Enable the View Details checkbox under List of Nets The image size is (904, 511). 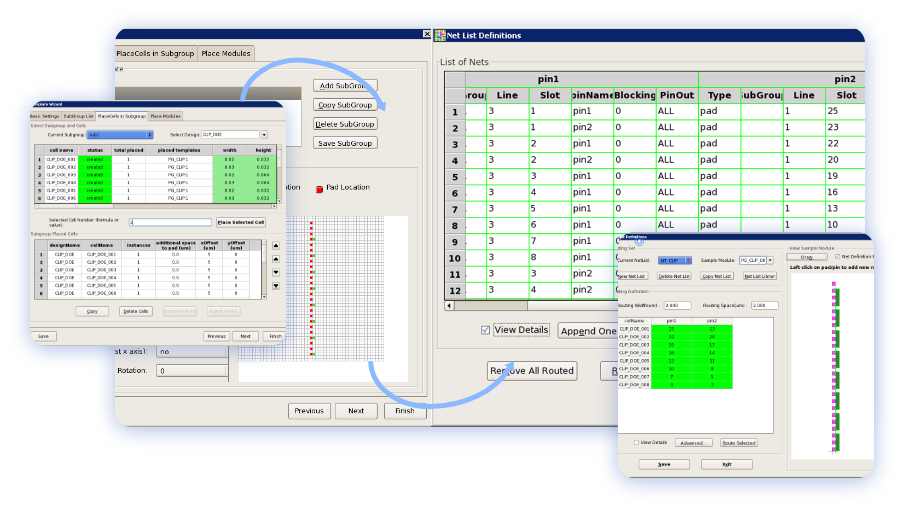[485, 330]
